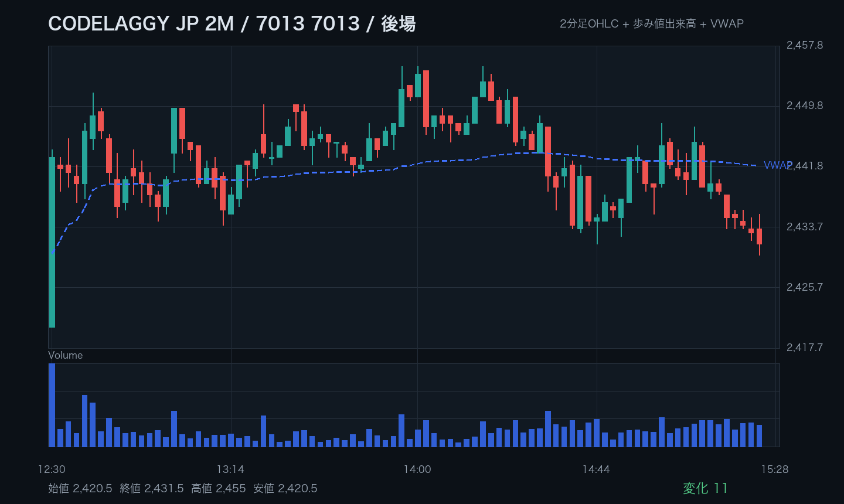Click the 高値 2,455 high value
Screen dimensions: 844x504
tap(219, 488)
